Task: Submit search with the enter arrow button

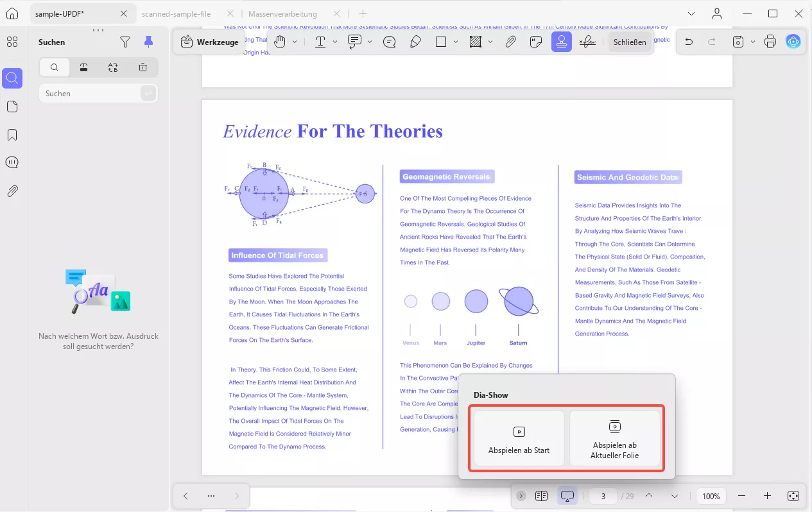Action: [x=148, y=94]
